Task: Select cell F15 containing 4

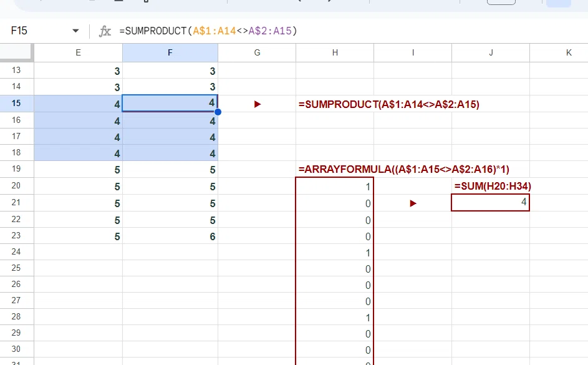Action: coord(170,103)
